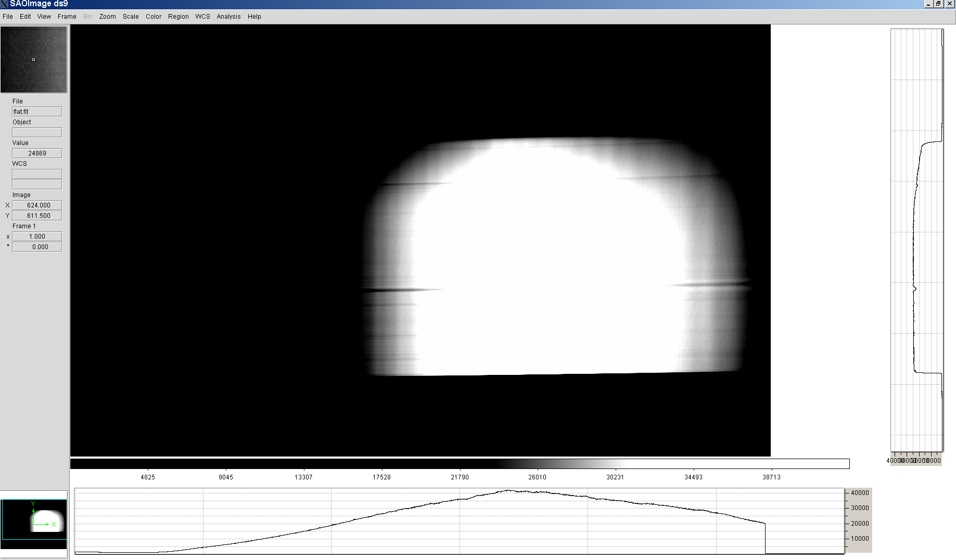Image resolution: width=956 pixels, height=560 pixels.
Task: Open the Help menu
Action: click(254, 17)
